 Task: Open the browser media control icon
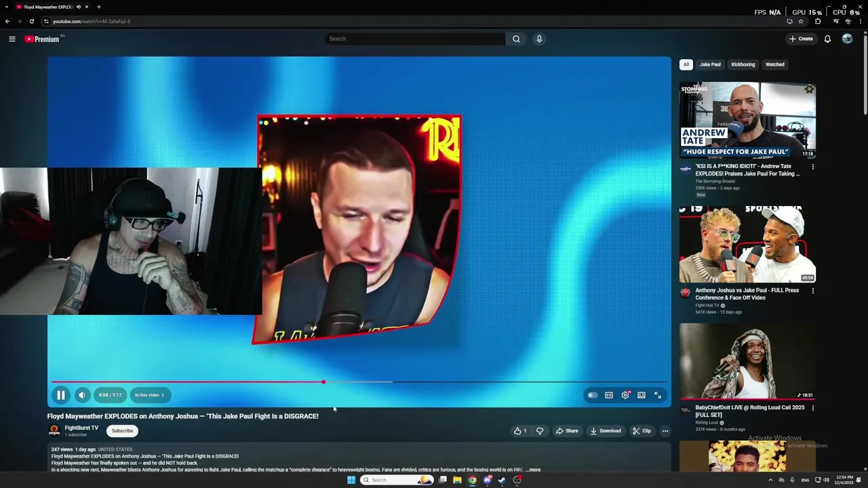[x=835, y=21]
